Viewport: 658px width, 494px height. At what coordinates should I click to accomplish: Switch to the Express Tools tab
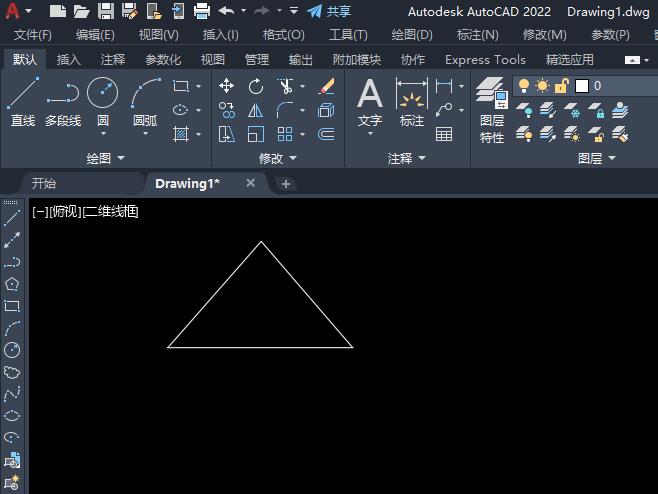point(485,60)
